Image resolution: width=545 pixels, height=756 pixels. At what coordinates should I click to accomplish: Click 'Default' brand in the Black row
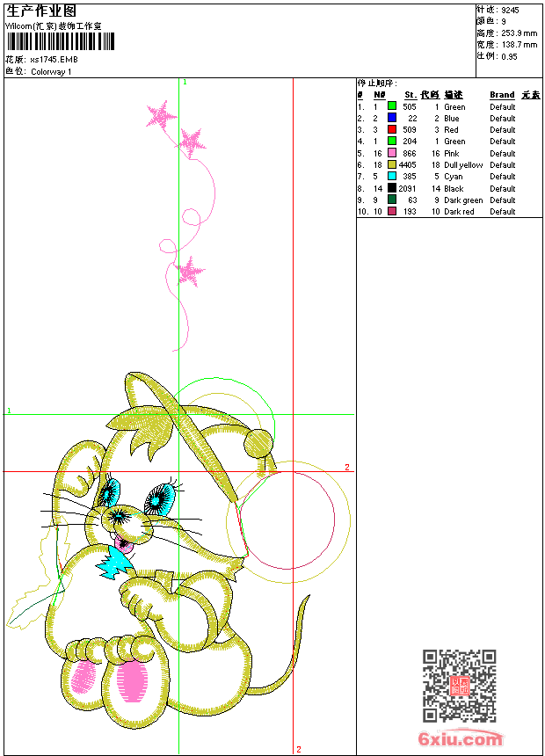point(503,188)
